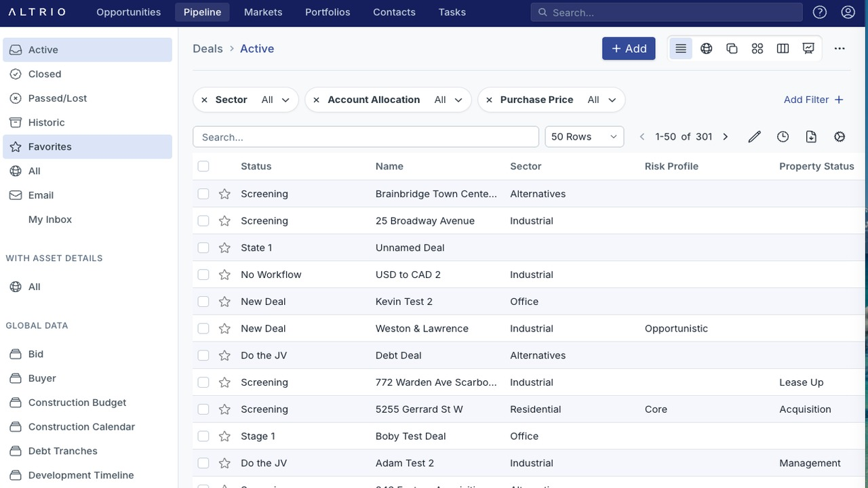
Task: Click the export file download icon
Action: [x=811, y=137]
